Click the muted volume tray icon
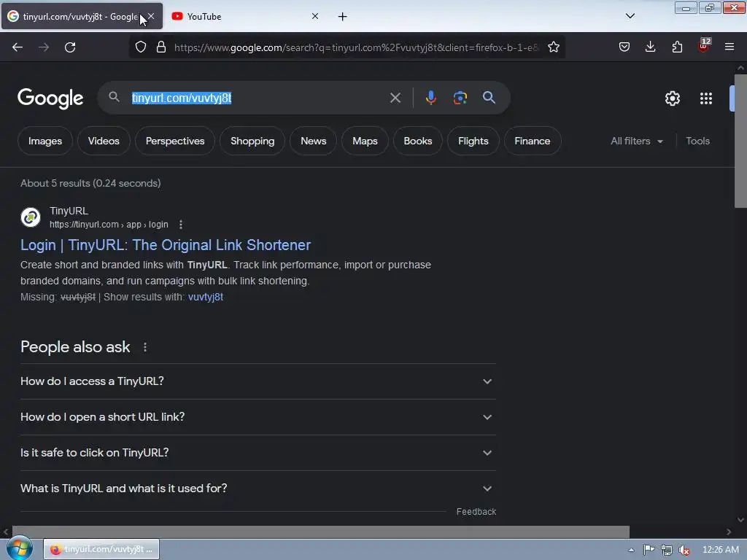The height and width of the screenshot is (560, 747). [684, 550]
